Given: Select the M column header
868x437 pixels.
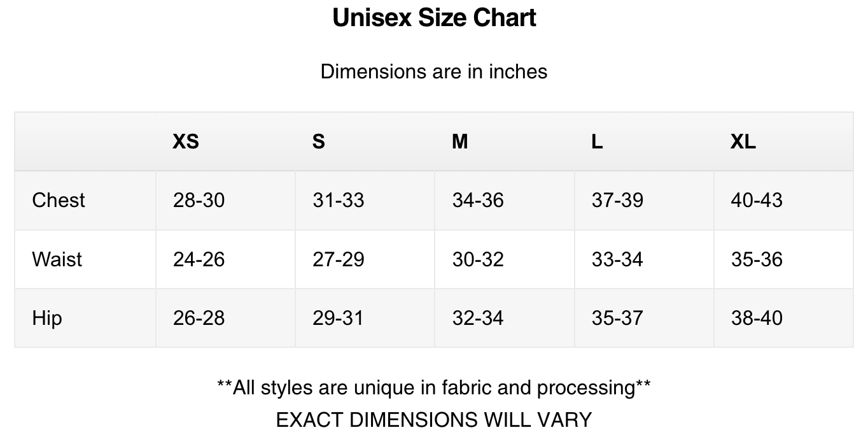Looking at the screenshot, I should pos(459,141).
